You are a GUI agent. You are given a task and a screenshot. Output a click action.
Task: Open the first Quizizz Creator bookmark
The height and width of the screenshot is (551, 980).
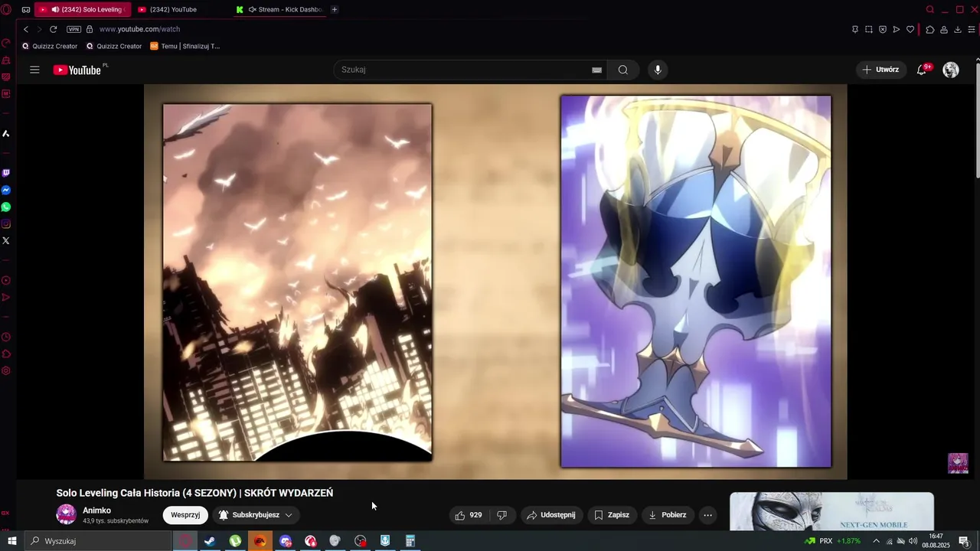pos(50,46)
